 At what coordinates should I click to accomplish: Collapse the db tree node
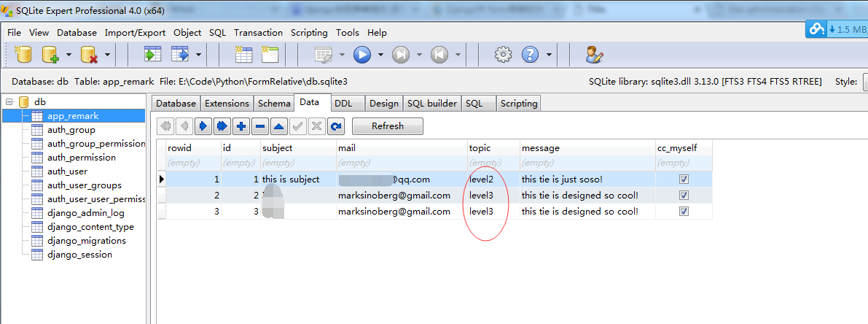(9, 102)
